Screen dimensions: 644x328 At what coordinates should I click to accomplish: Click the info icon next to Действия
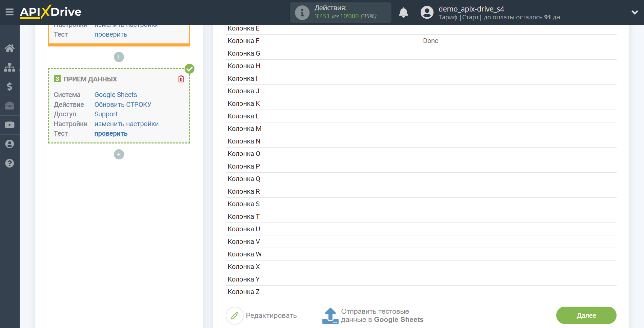302,13
